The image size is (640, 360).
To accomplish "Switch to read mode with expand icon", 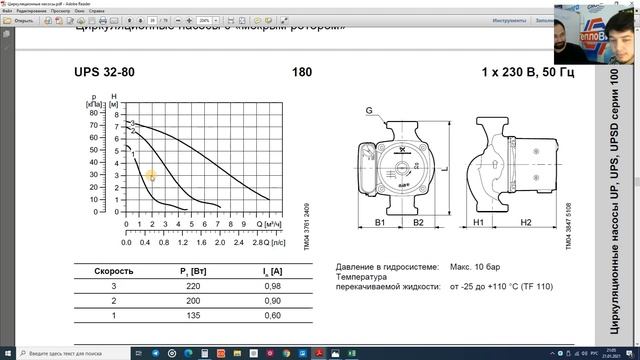I will tap(284, 20).
